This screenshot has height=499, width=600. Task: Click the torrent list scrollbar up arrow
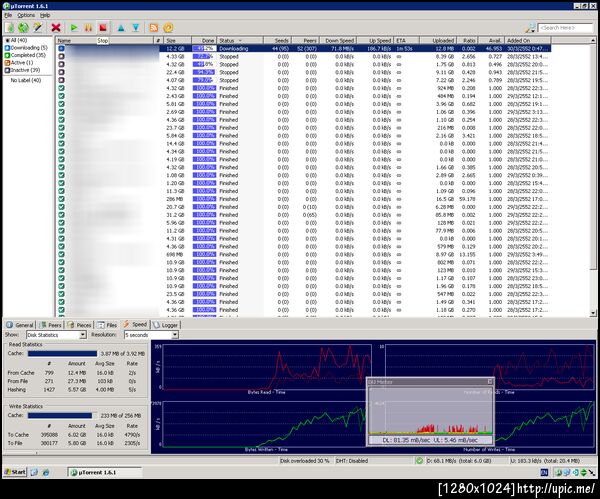click(593, 40)
